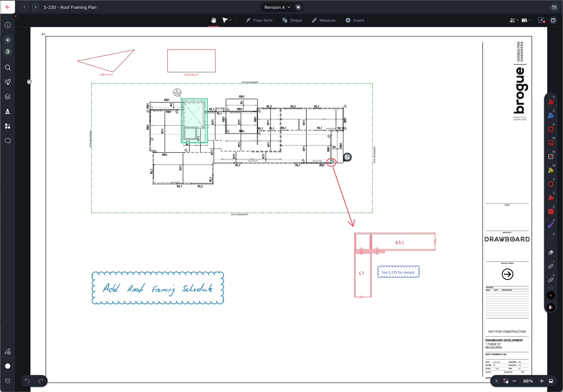
Task: Open the Free-form tools menu
Action: coord(259,20)
